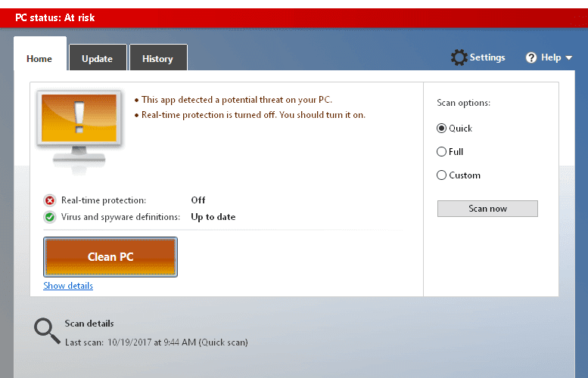Click the 'Off' status value
The image size is (588, 378).
tap(198, 200)
